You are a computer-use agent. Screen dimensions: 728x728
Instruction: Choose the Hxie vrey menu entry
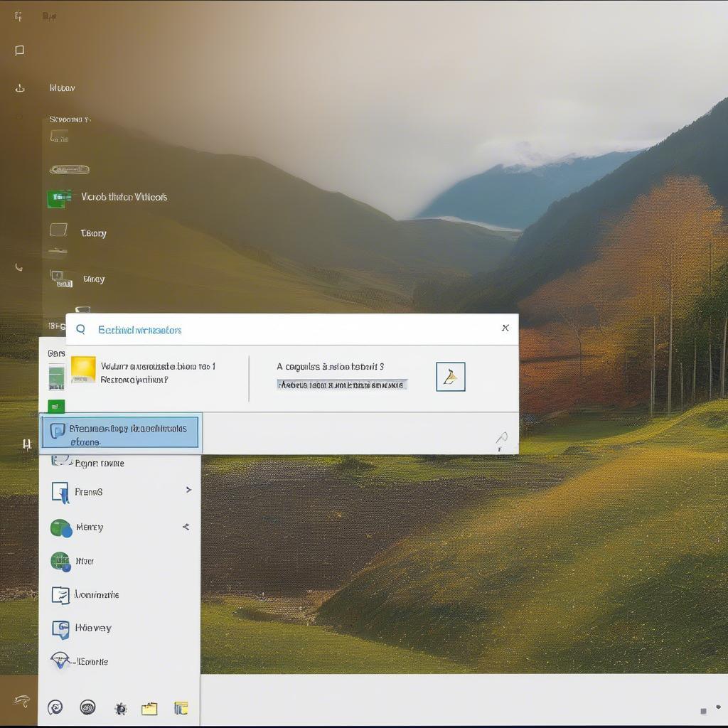119,628
